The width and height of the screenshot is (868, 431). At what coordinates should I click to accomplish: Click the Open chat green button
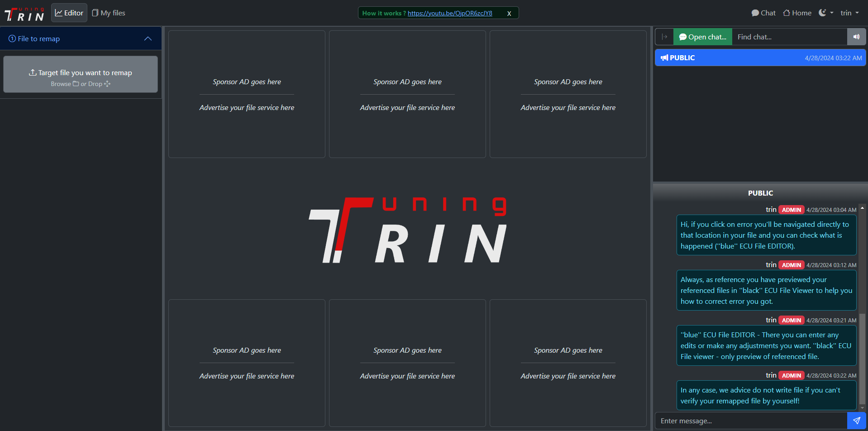[x=702, y=37]
